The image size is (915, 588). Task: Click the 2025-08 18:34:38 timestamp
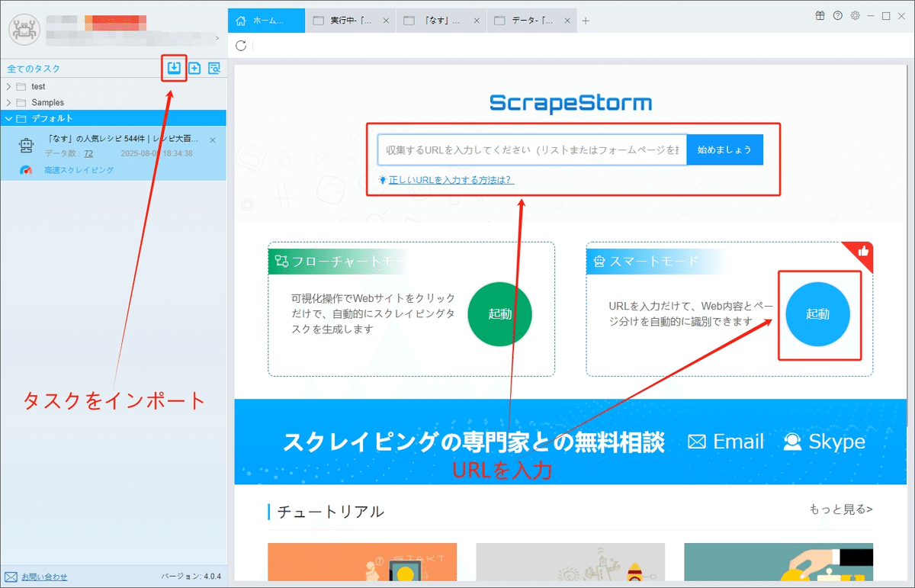pos(156,153)
